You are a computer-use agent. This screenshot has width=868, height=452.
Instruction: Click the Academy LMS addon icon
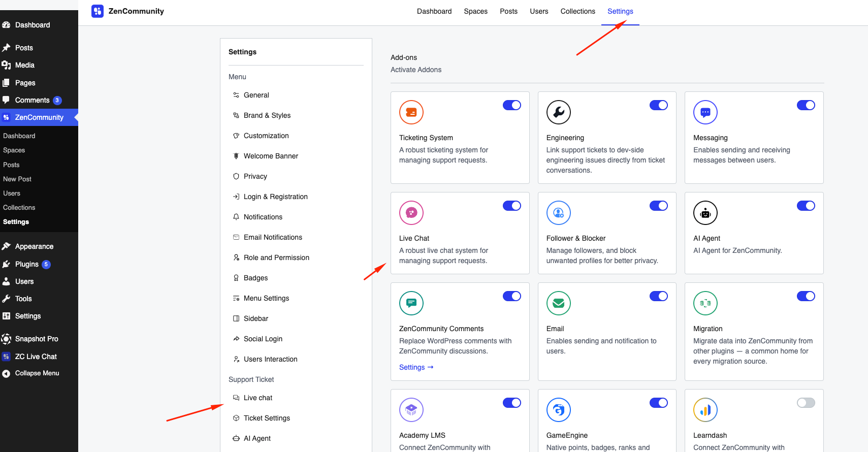(x=411, y=410)
